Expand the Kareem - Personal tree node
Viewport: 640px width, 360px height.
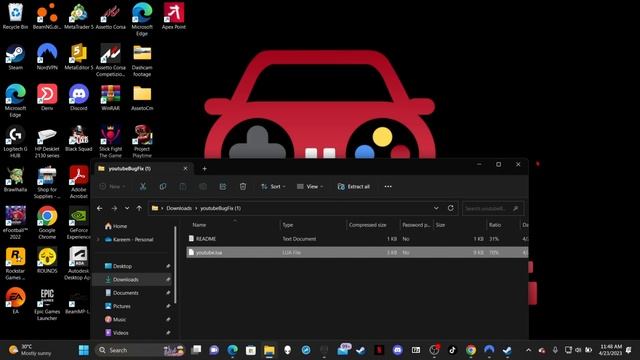[x=98, y=240]
